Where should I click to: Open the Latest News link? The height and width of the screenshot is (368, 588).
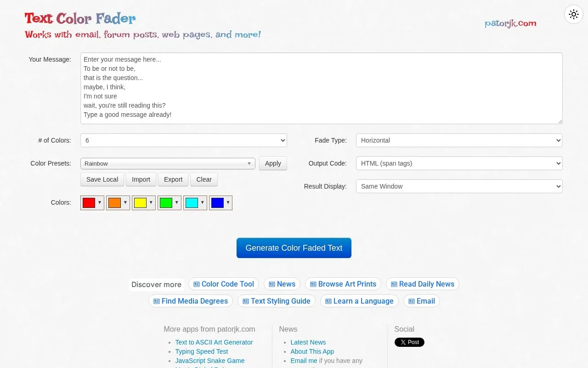[x=308, y=342]
